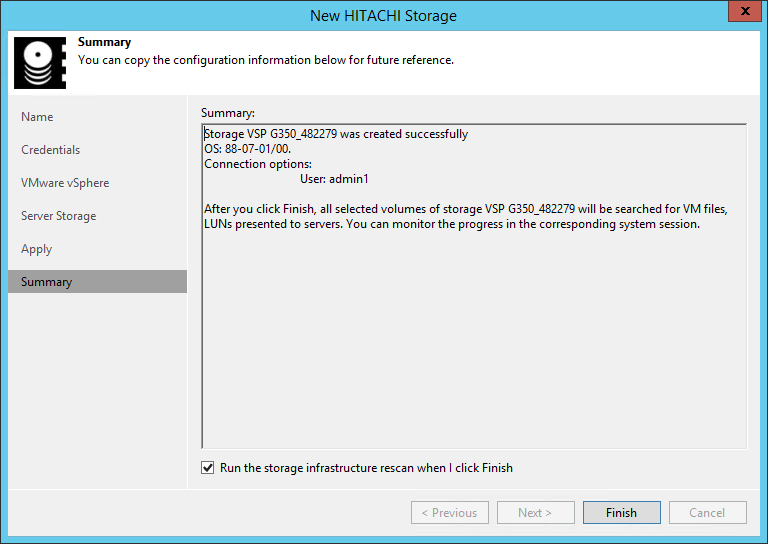
Task: Close the New HITACHI Storage dialog
Action: (x=741, y=14)
